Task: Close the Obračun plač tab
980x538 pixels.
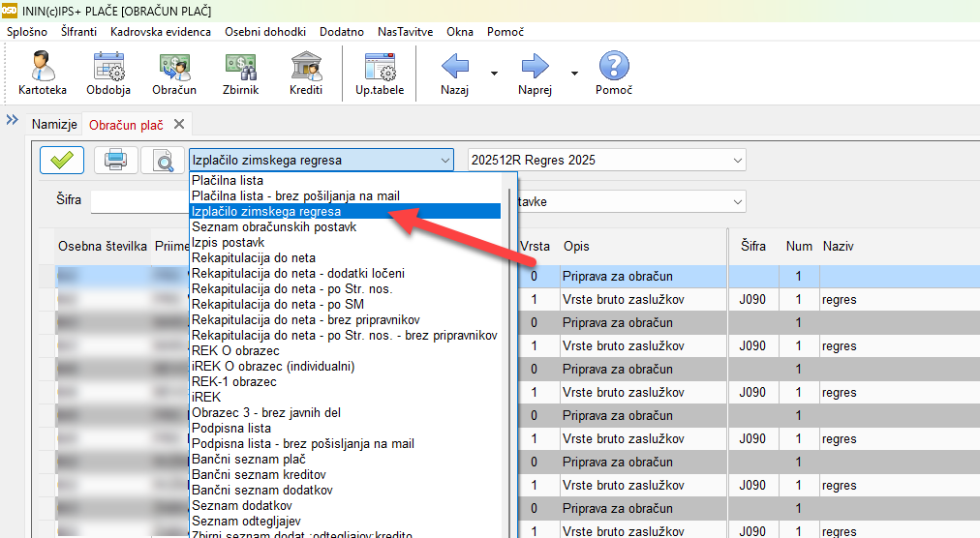Action: [178, 125]
